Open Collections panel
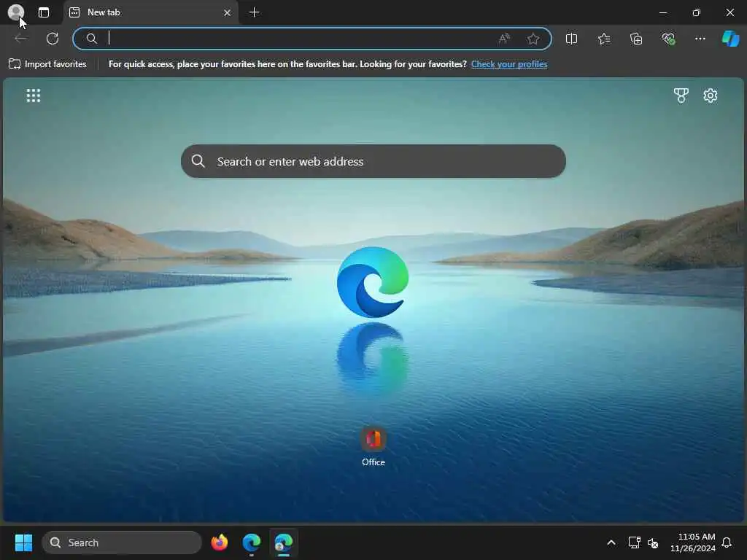 (636, 39)
